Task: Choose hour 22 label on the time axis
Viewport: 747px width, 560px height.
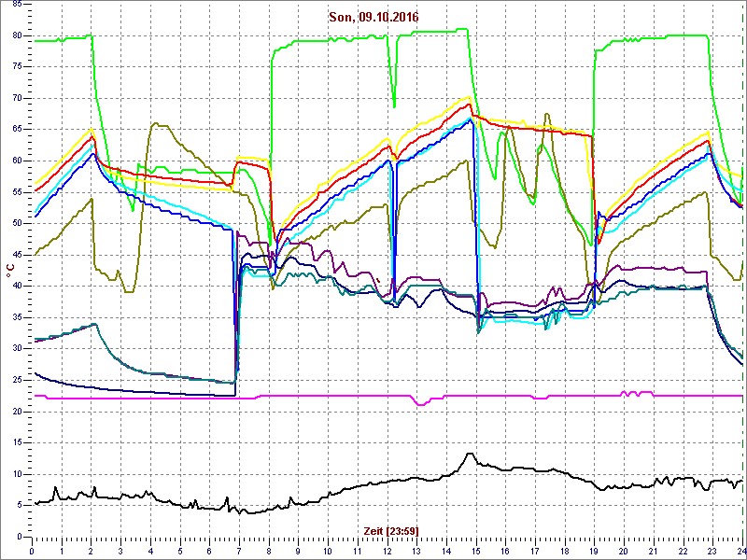Action: (684, 551)
